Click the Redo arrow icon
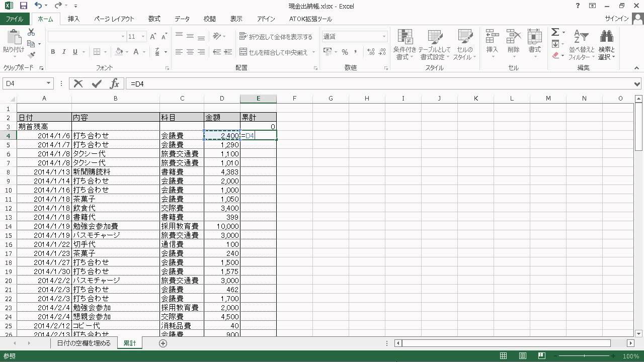The width and height of the screenshot is (644, 362). click(58, 6)
